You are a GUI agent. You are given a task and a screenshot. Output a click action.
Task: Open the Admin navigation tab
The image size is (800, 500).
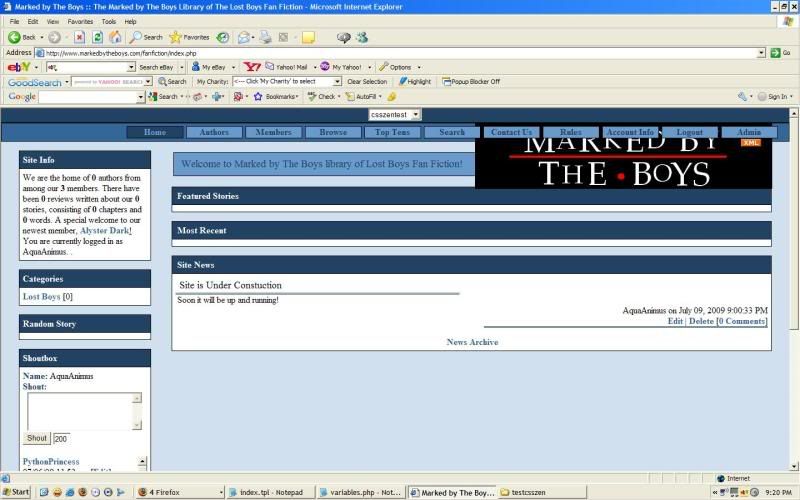749,132
